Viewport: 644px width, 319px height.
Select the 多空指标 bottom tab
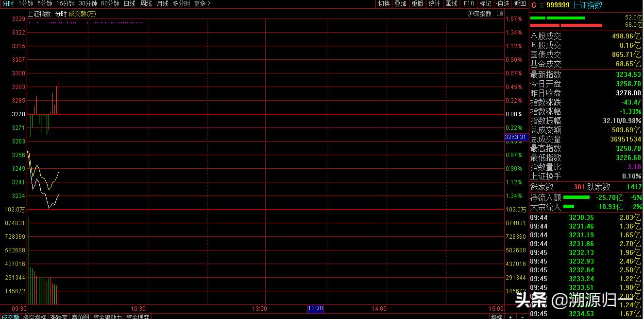[34, 317]
